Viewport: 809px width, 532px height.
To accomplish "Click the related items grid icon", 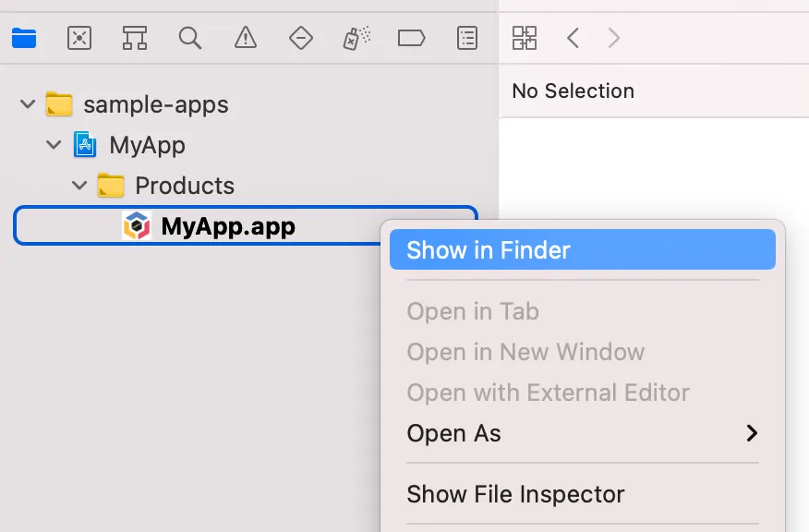I will (x=524, y=38).
